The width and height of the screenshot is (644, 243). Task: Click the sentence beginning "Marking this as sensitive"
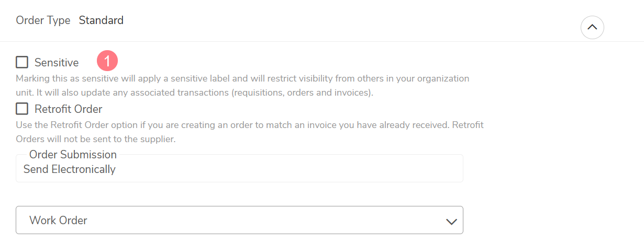pos(242,79)
